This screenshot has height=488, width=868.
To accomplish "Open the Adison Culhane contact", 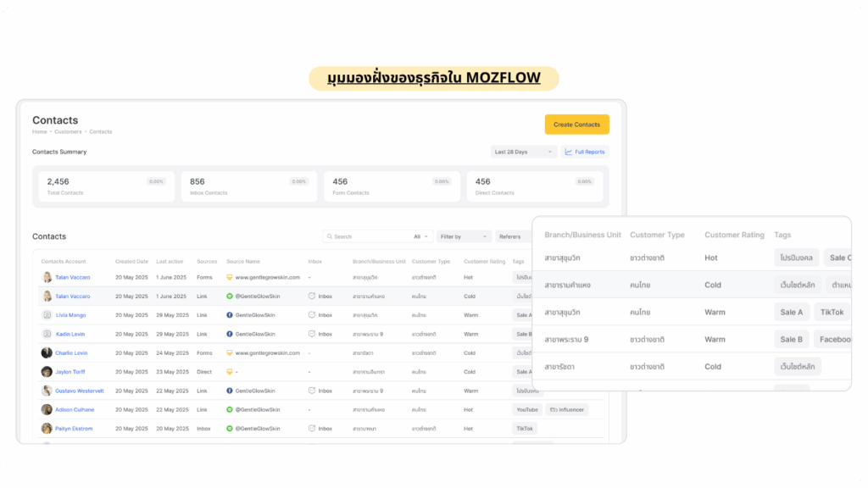I will [75, 409].
